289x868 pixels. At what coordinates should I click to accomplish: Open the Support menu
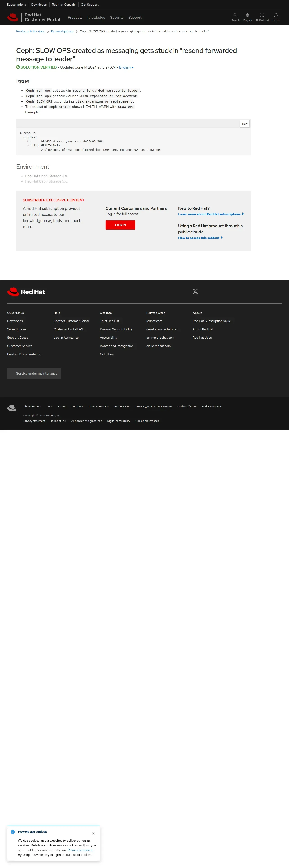coord(135,18)
